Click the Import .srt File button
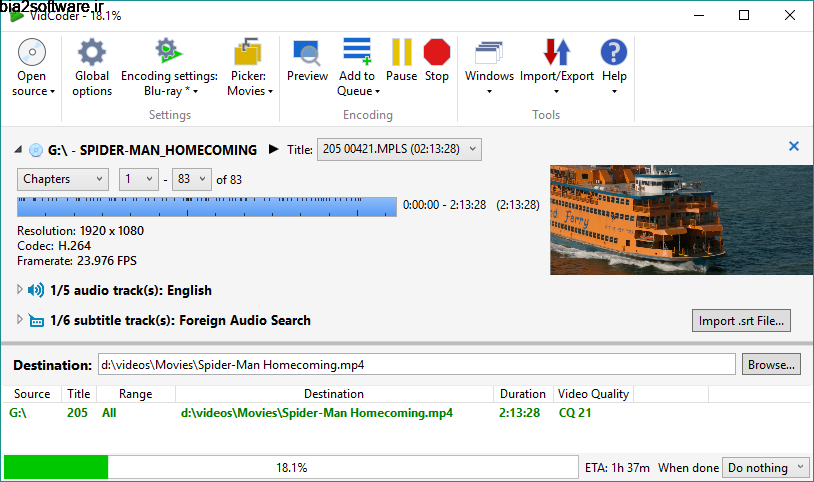This screenshot has width=814, height=482. coord(741,320)
